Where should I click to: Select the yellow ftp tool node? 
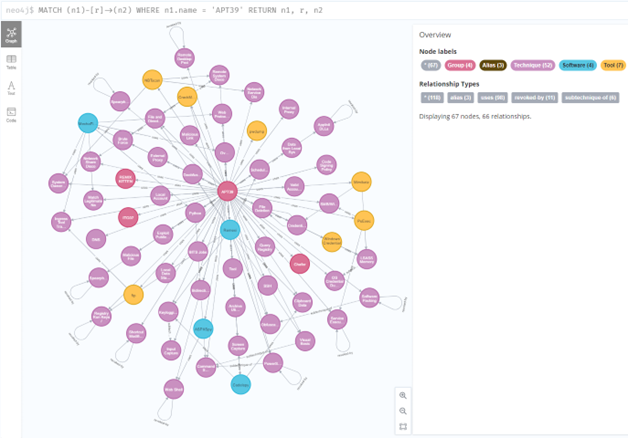click(133, 295)
